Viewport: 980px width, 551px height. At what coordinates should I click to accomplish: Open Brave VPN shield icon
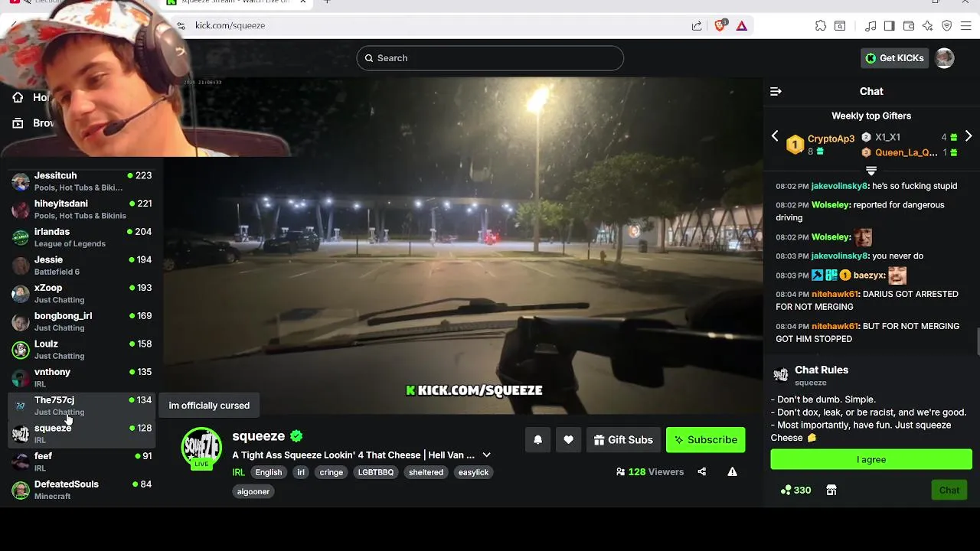pos(947,25)
